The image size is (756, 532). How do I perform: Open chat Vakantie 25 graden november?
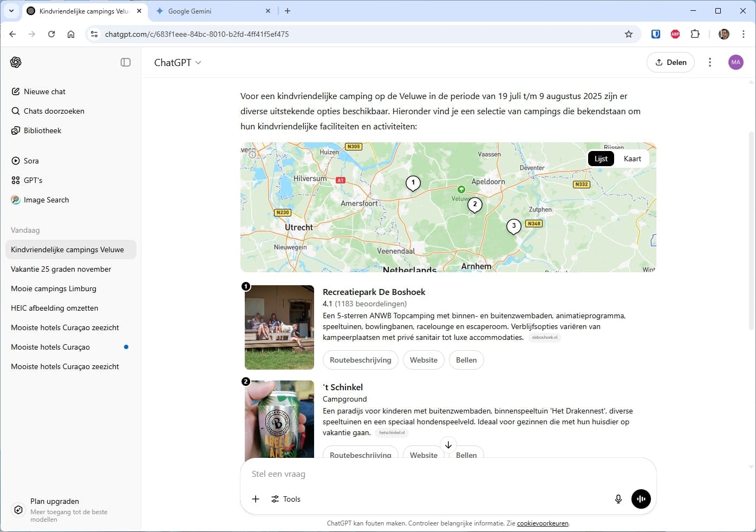(70, 269)
